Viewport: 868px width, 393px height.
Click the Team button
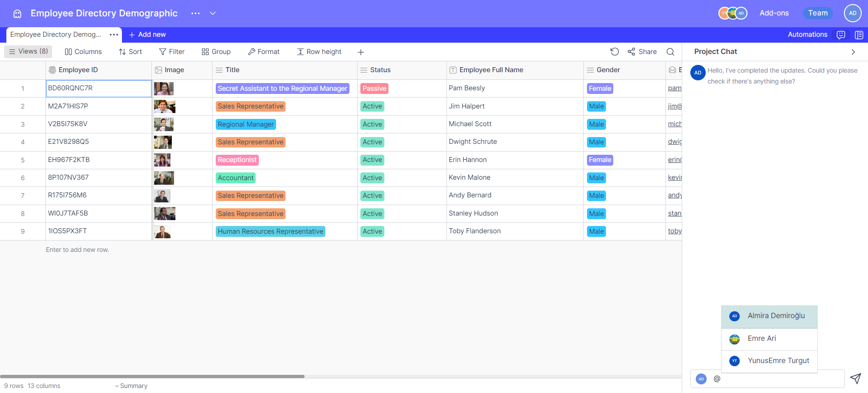pyautogui.click(x=818, y=13)
